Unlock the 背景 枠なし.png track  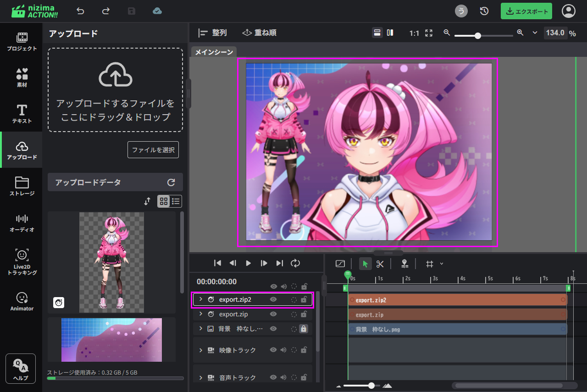click(303, 329)
